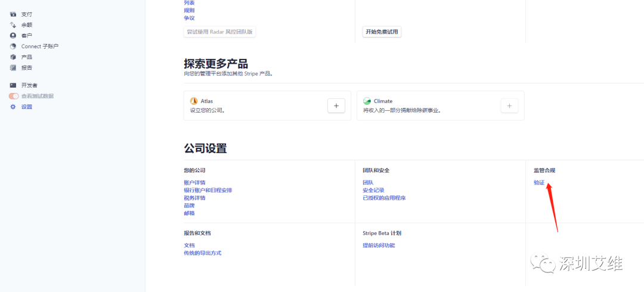The width and height of the screenshot is (644, 292).
Task: Open 支付 in the sidebar
Action: pos(27,14)
